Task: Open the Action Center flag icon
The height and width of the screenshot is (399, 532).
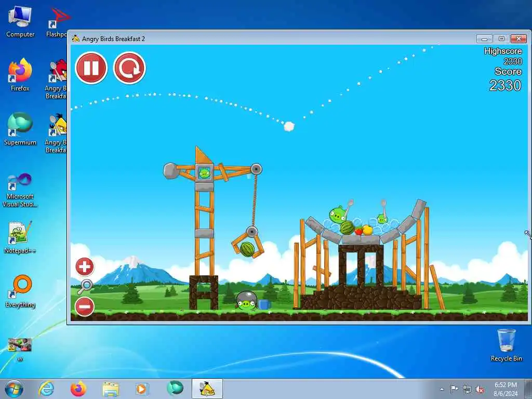Action: pyautogui.click(x=454, y=389)
